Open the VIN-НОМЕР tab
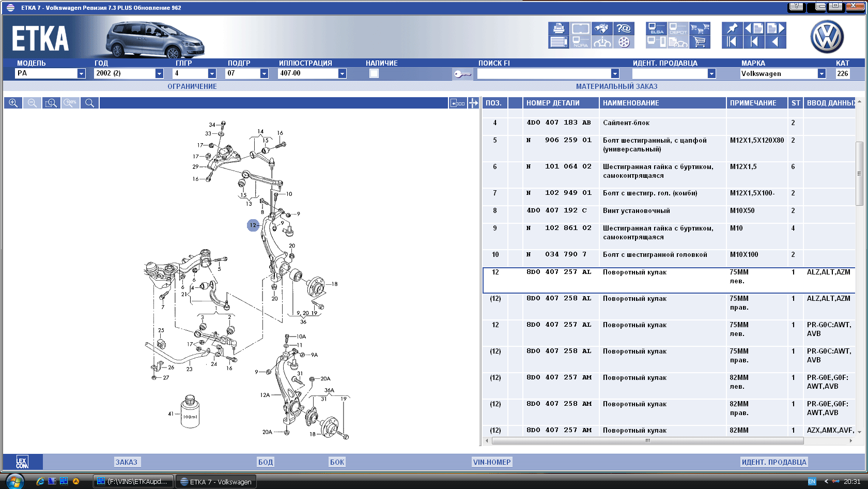Screen dimensions: 868x489 [491, 462]
